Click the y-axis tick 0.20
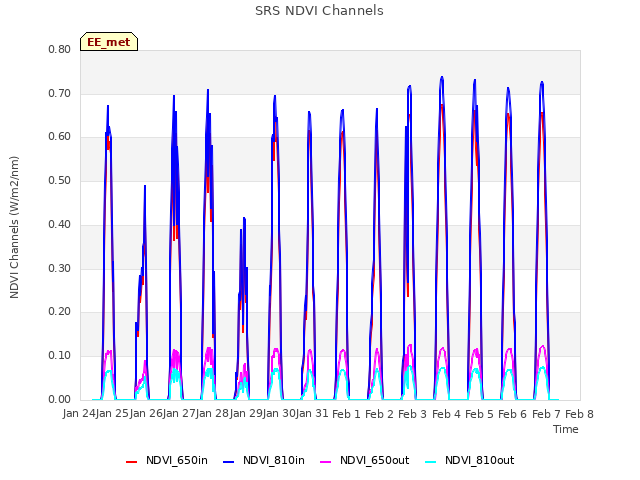The image size is (640, 480). (60, 311)
